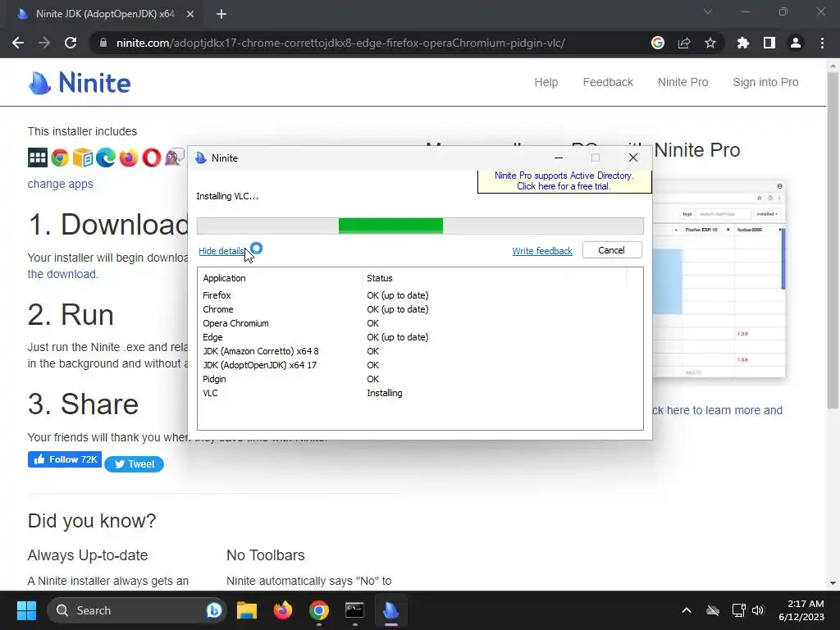The width and height of the screenshot is (840, 630).
Task: Open a new browser tab
Action: (x=221, y=14)
